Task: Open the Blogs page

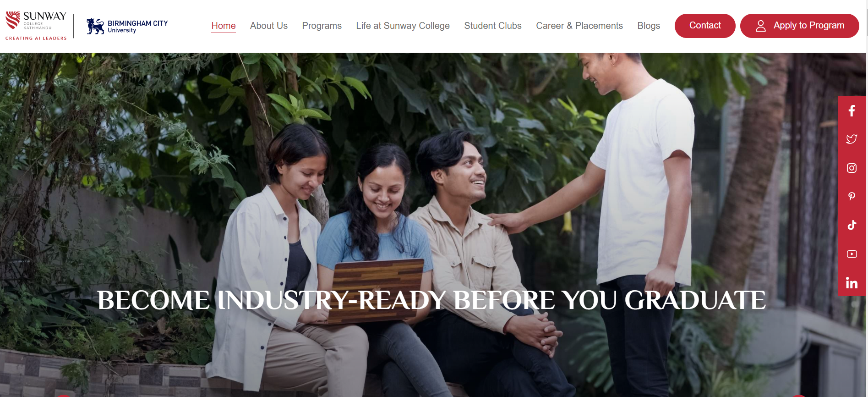Action: click(x=649, y=26)
